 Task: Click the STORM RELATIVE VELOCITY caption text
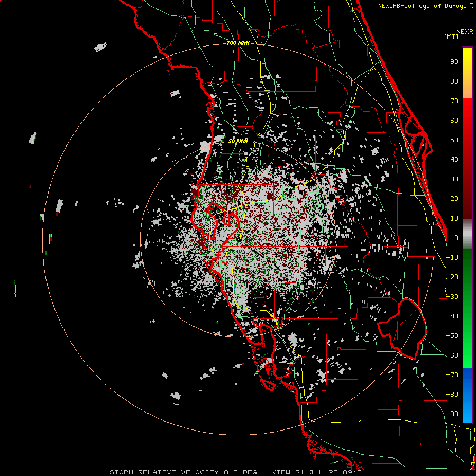pos(164,472)
